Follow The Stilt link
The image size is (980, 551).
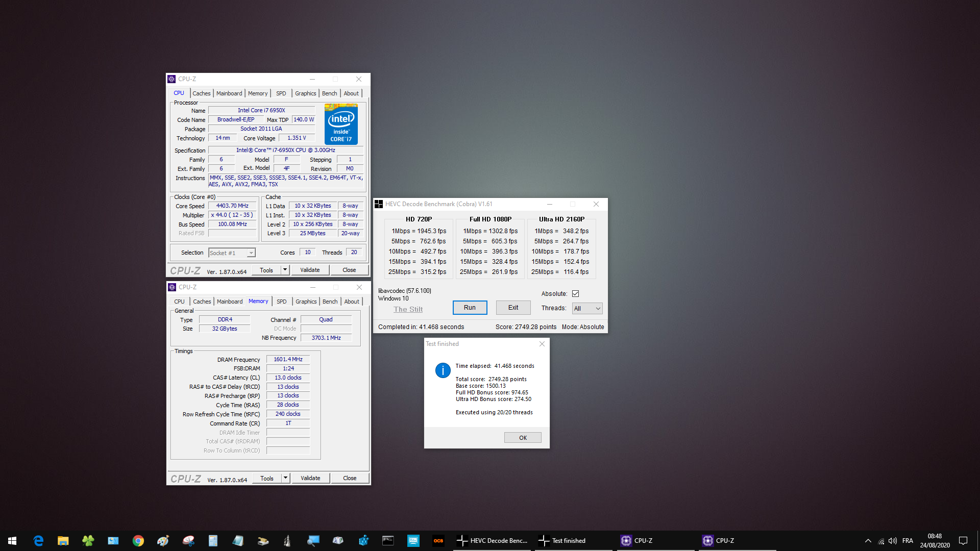(x=408, y=309)
